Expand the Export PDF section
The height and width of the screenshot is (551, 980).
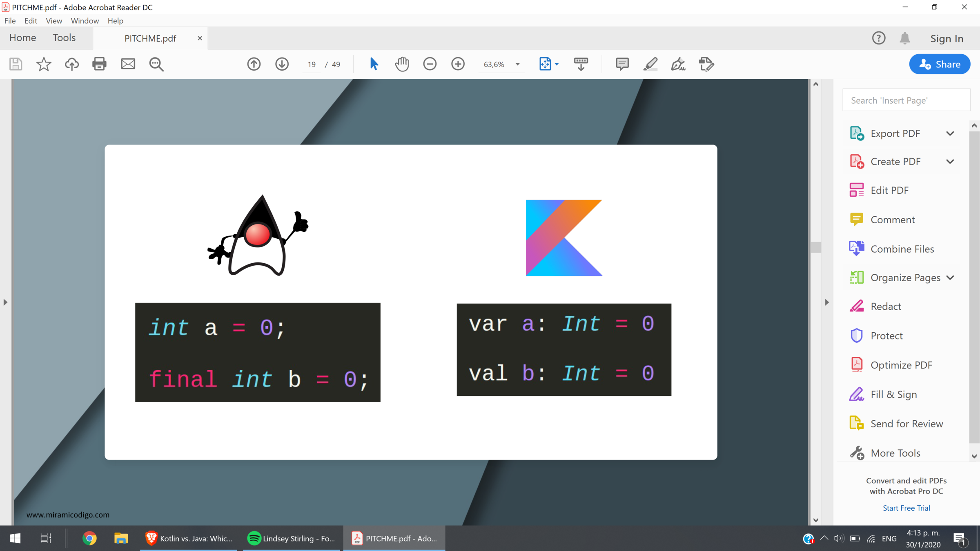point(950,133)
